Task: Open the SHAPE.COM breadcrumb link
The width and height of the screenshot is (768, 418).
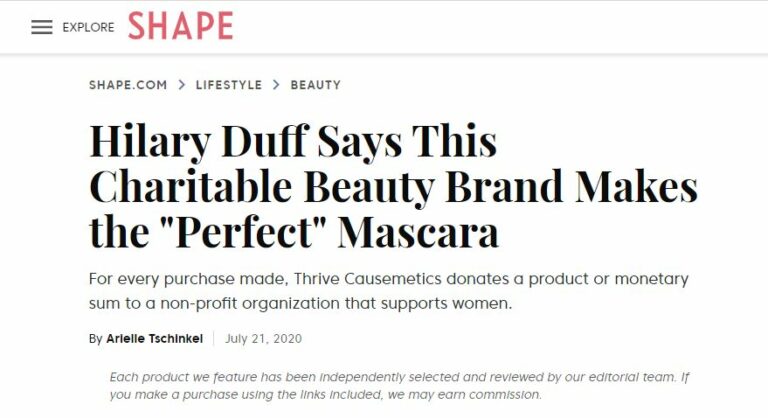Action: [128, 85]
